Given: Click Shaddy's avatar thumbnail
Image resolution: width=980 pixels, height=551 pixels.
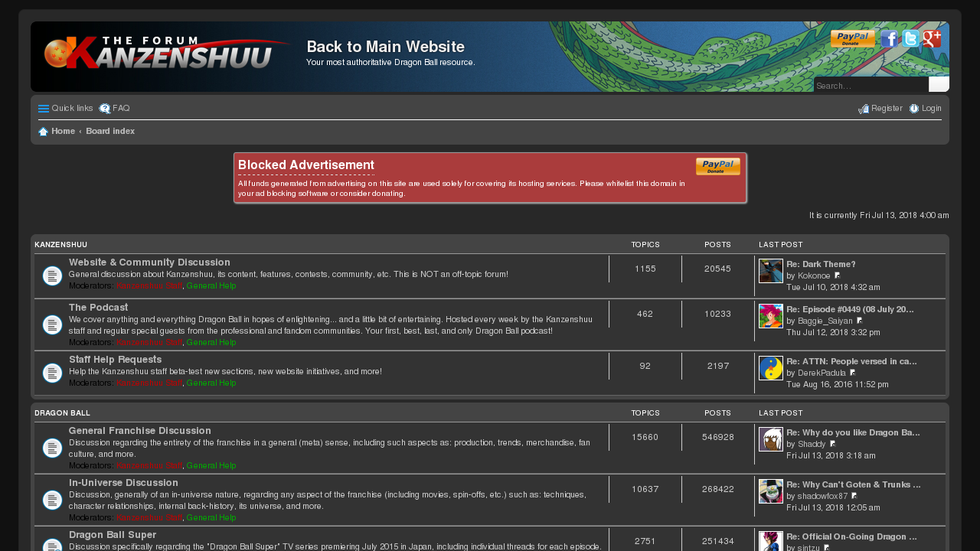Looking at the screenshot, I should 771,439.
